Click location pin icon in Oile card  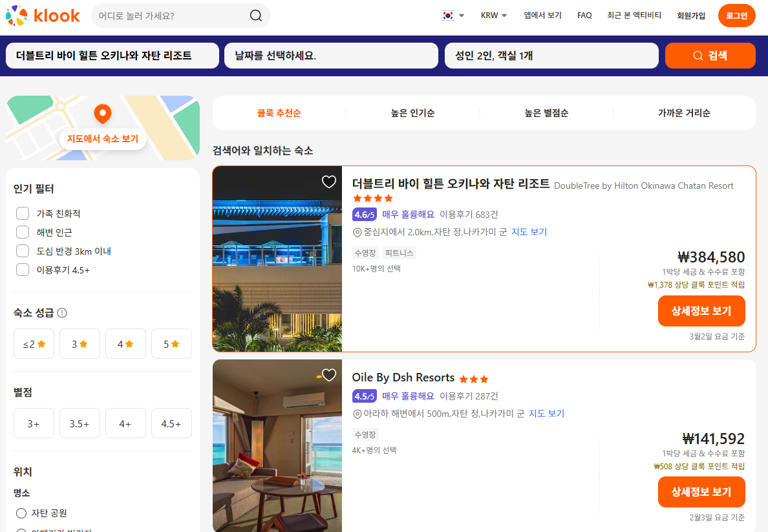pyautogui.click(x=357, y=414)
